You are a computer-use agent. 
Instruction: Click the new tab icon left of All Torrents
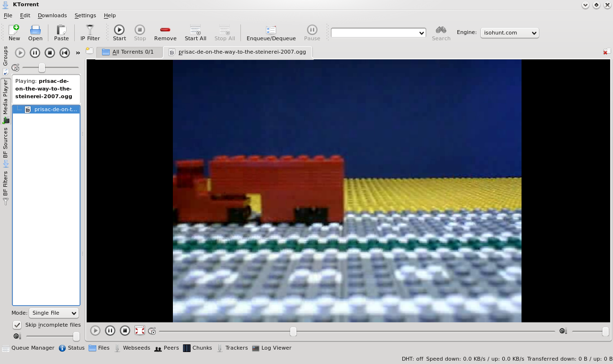pyautogui.click(x=90, y=51)
